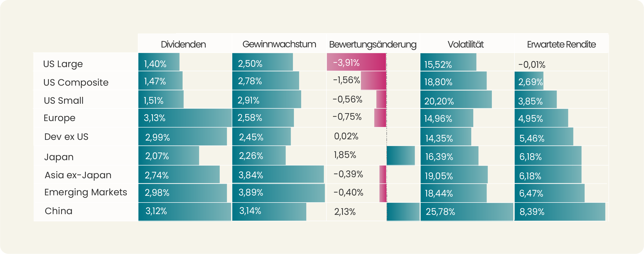
Task: Click China's 25,78% volatility bar
Action: [x=467, y=212]
